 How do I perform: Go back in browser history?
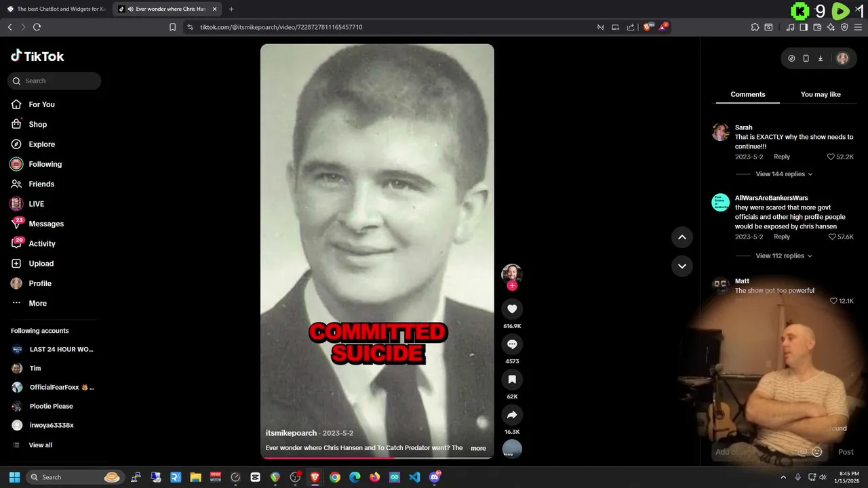[x=9, y=27]
